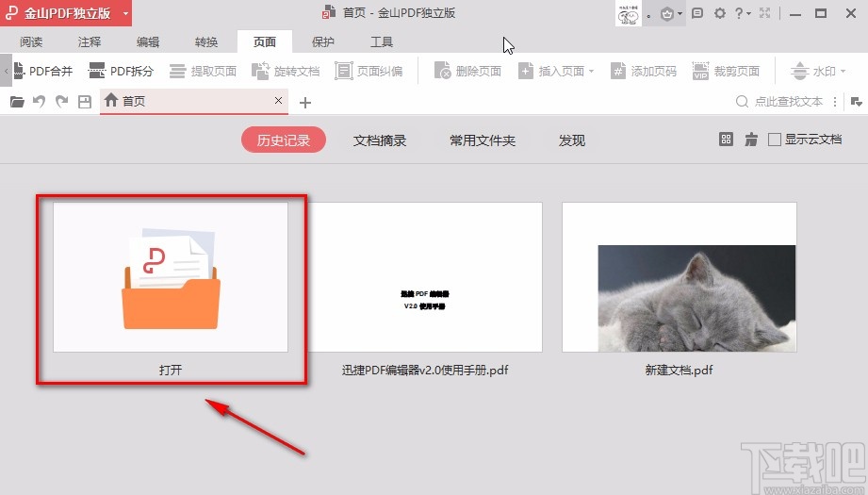Open the 新建文档.pdf cat thumbnail
The height and width of the screenshot is (495, 868).
tap(680, 277)
